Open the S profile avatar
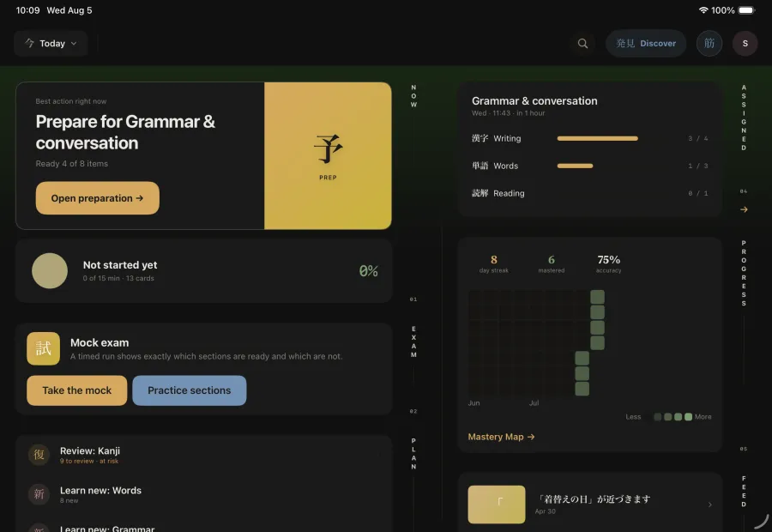Screen dimensions: 772x532 pyautogui.click(x=745, y=44)
